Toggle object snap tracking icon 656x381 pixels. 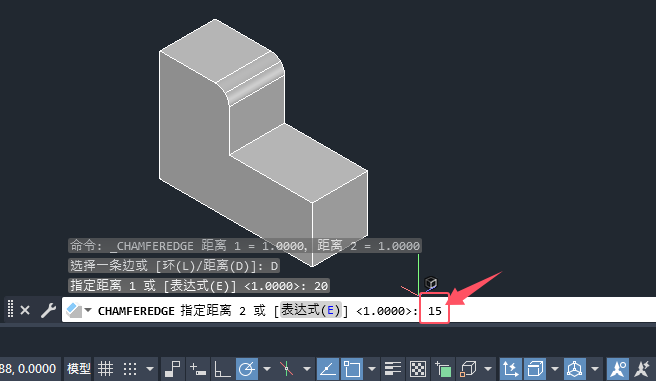[x=328, y=369]
